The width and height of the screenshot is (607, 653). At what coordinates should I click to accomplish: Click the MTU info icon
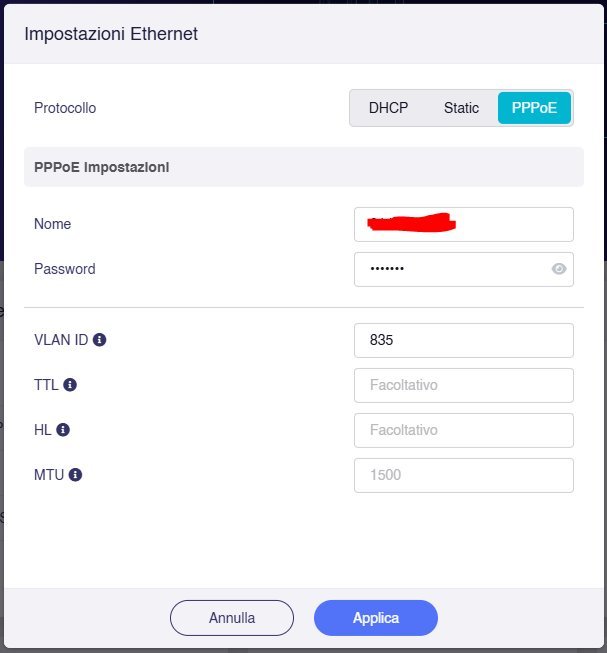pos(75,475)
